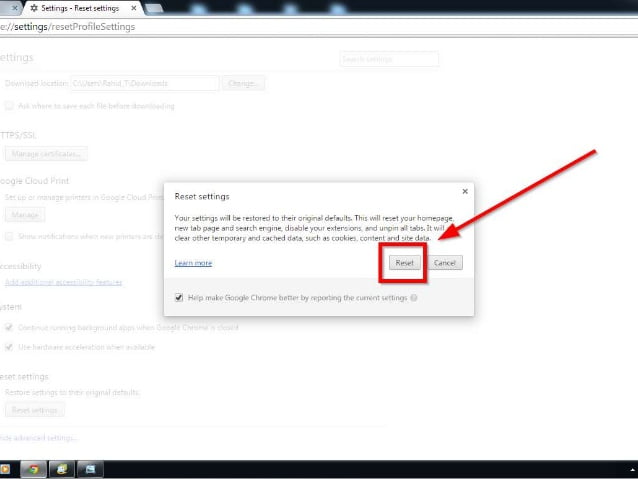Screen dimensions: 638x479
Task: Click Hide advanced settings... link
Action: tap(38, 438)
